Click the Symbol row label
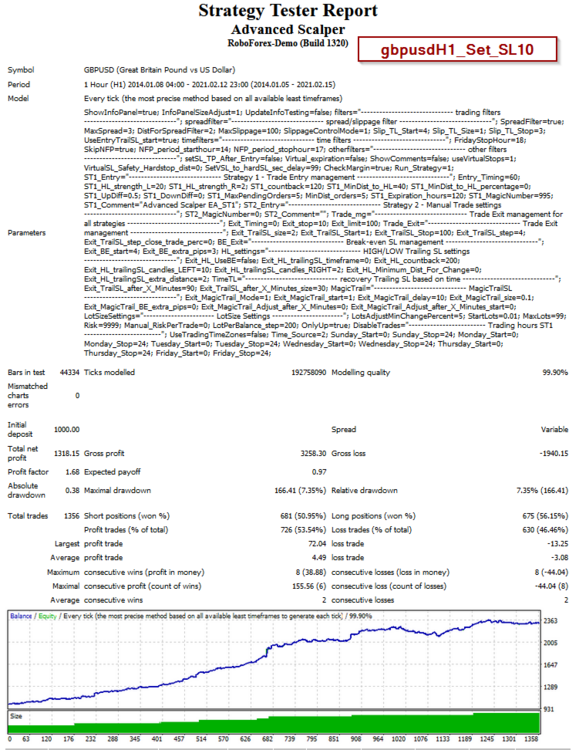 [21, 70]
